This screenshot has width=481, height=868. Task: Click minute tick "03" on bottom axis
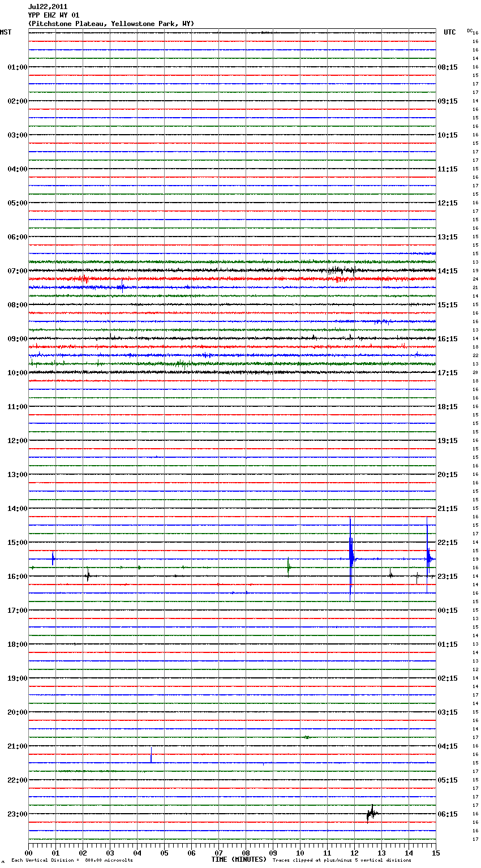click(110, 853)
